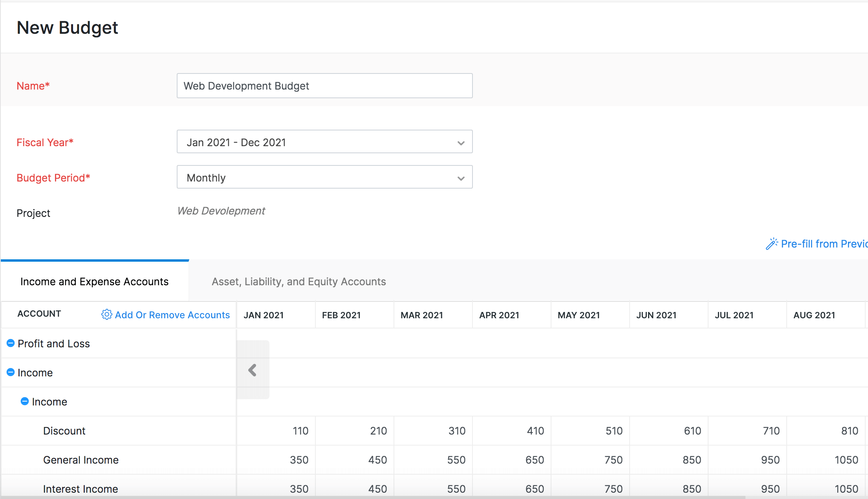Click the left chevron to collapse month columns

tap(253, 370)
